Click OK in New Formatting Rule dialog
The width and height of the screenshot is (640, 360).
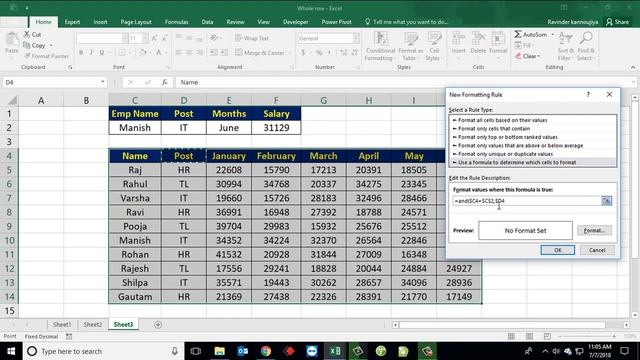pos(558,250)
